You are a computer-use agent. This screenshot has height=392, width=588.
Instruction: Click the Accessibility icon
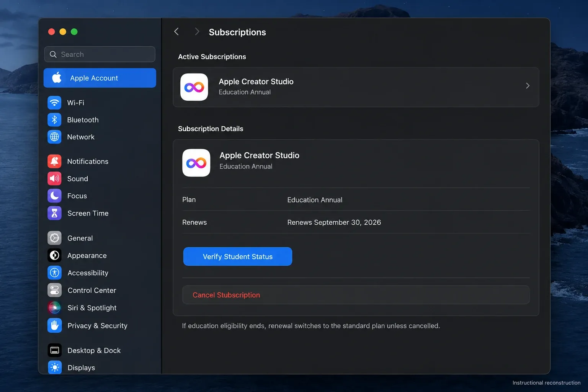[x=54, y=273]
